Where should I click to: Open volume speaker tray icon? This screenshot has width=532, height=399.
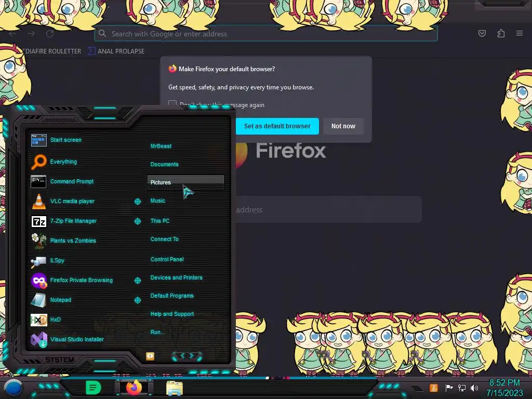(474, 388)
